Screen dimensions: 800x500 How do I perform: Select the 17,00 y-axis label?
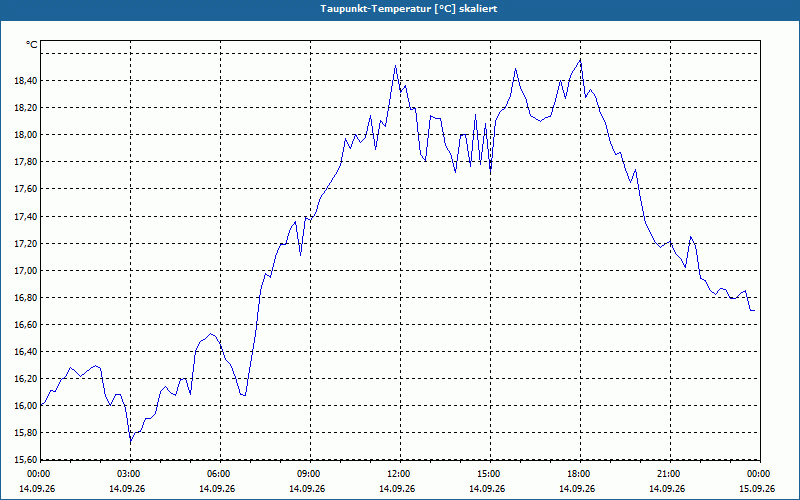[27, 270]
